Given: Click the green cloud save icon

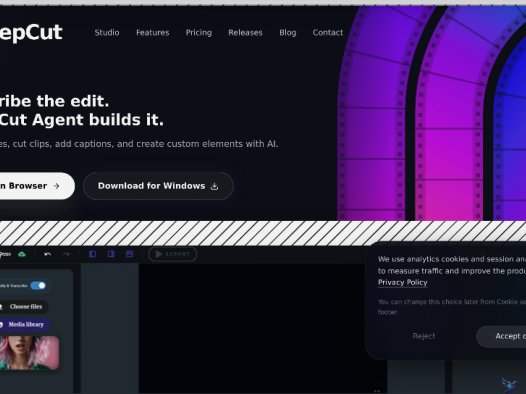Looking at the screenshot, I should coord(22,254).
